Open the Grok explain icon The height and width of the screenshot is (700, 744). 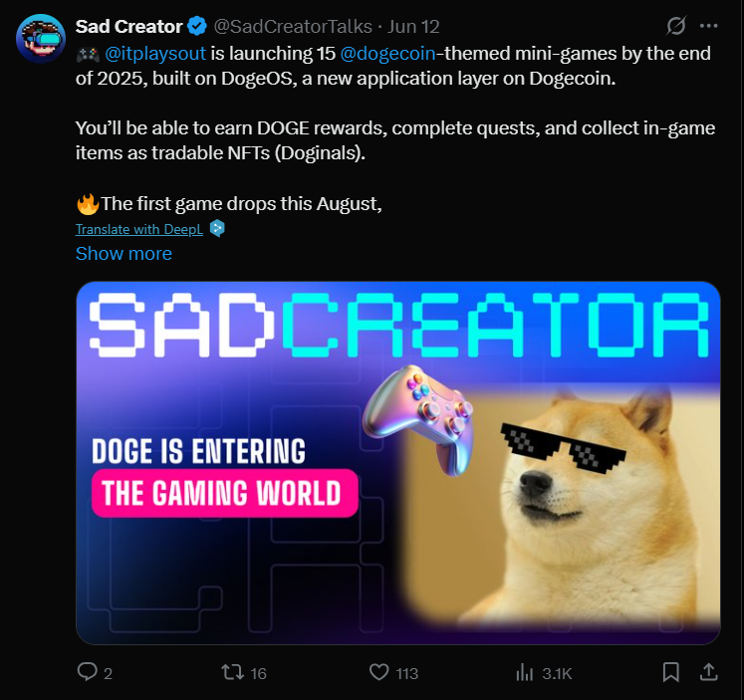coord(675,26)
